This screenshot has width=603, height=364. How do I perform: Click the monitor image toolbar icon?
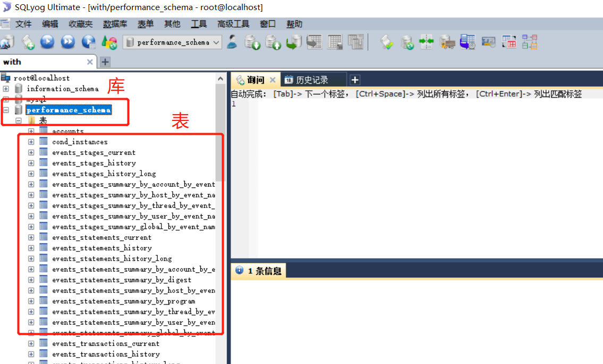[x=488, y=42]
